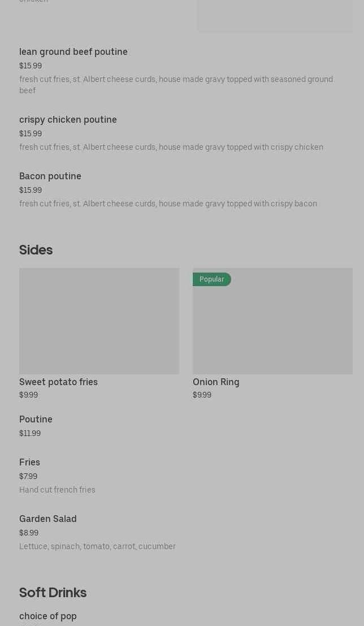Click the Soft Drinks section heading
364x626 pixels.
pyautogui.click(x=53, y=593)
